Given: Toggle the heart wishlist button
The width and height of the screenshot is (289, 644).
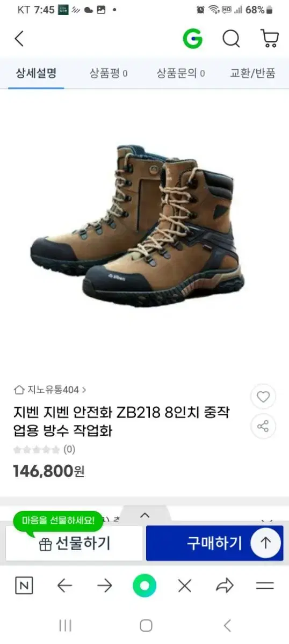Looking at the screenshot, I should [263, 397].
